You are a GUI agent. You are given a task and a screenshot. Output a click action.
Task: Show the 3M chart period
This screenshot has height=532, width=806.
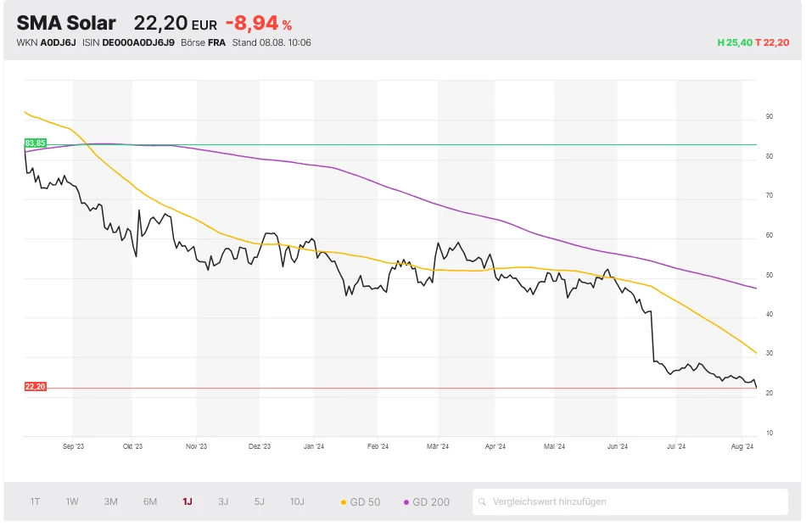(111, 501)
